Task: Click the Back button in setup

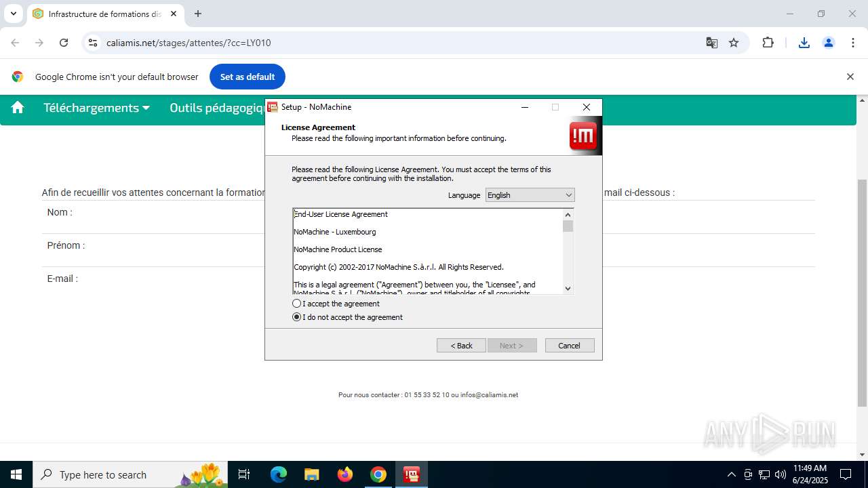Action: (461, 346)
